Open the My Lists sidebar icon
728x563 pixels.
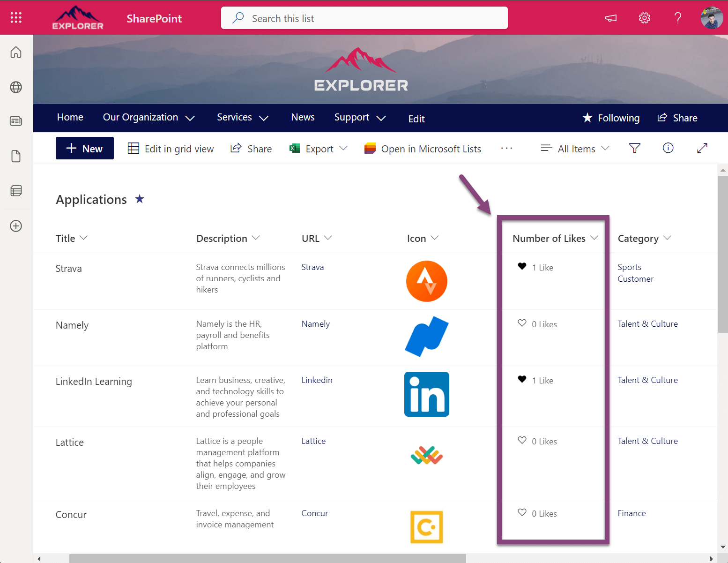coord(16,191)
